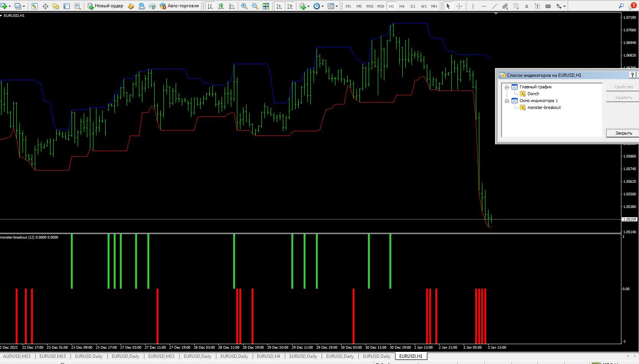Click the chart shift triangle marker
Screen dimensions: 639x364
496,13
